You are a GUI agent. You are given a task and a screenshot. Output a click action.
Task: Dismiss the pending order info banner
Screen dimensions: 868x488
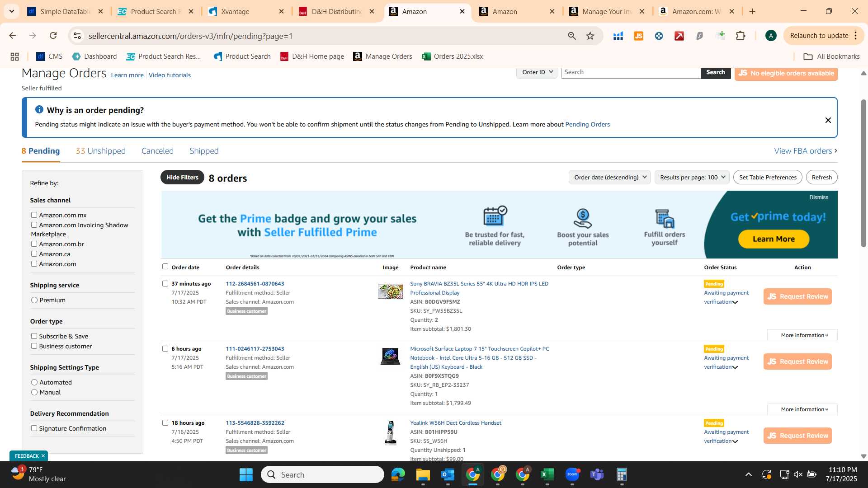point(828,120)
